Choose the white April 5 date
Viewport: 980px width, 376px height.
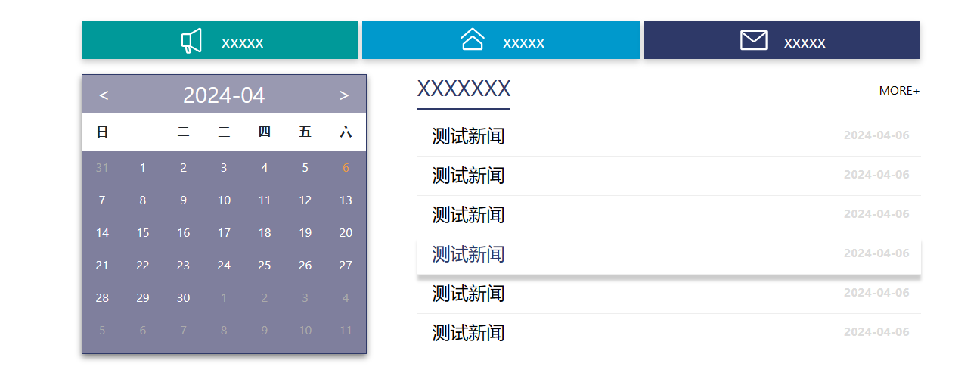coord(305,168)
